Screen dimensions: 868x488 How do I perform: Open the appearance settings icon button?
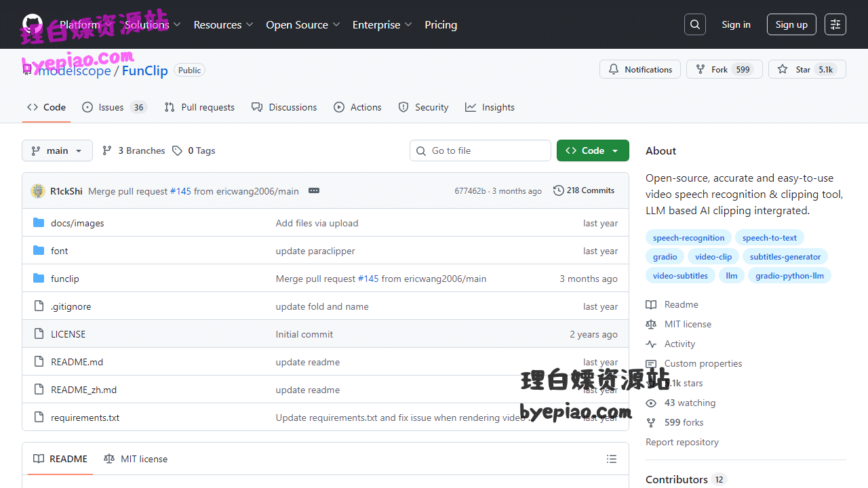coord(835,24)
